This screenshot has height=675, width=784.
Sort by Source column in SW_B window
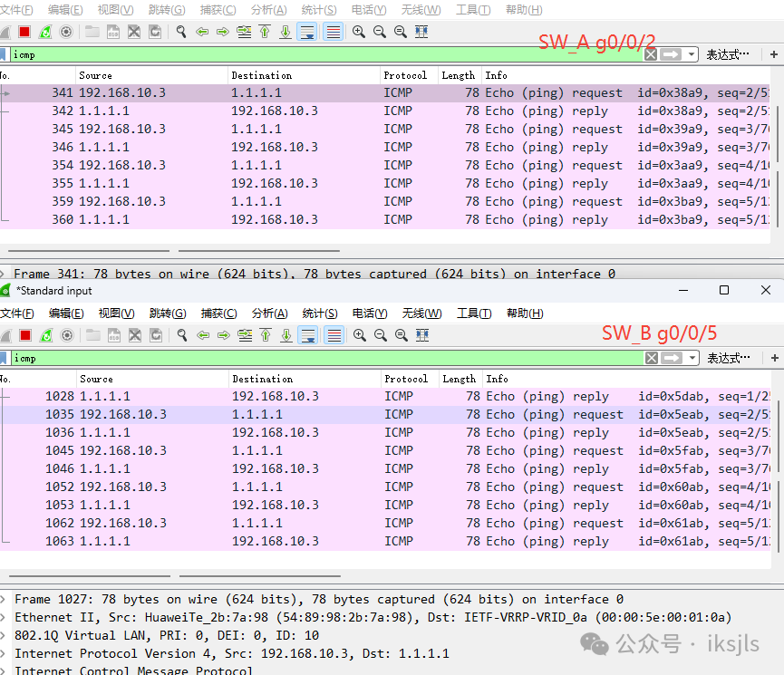click(152, 379)
